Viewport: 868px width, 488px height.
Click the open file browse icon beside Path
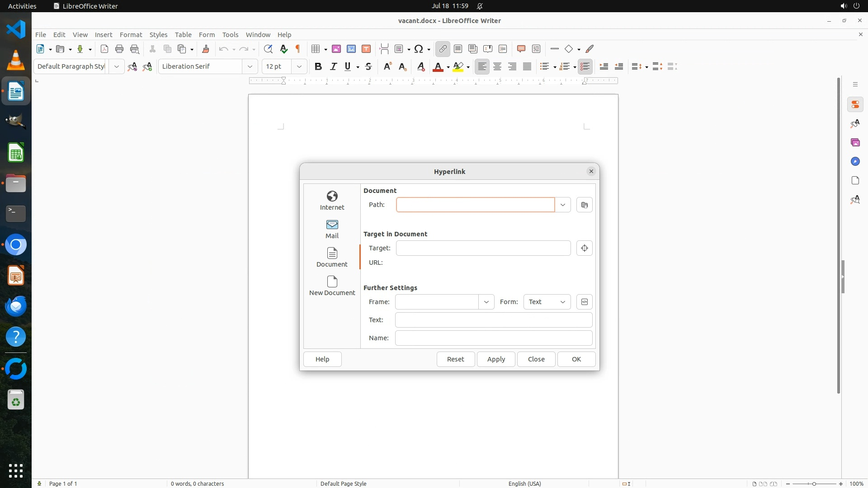pyautogui.click(x=584, y=205)
